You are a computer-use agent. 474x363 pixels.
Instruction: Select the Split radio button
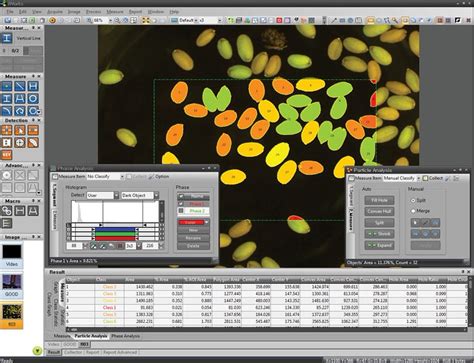413,200
